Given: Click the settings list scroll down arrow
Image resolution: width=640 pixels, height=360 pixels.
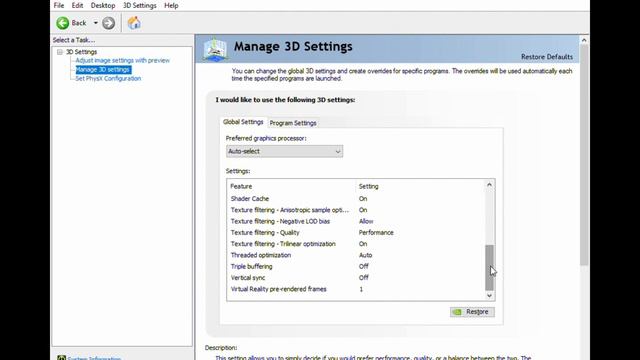Looking at the screenshot, I should 489,296.
